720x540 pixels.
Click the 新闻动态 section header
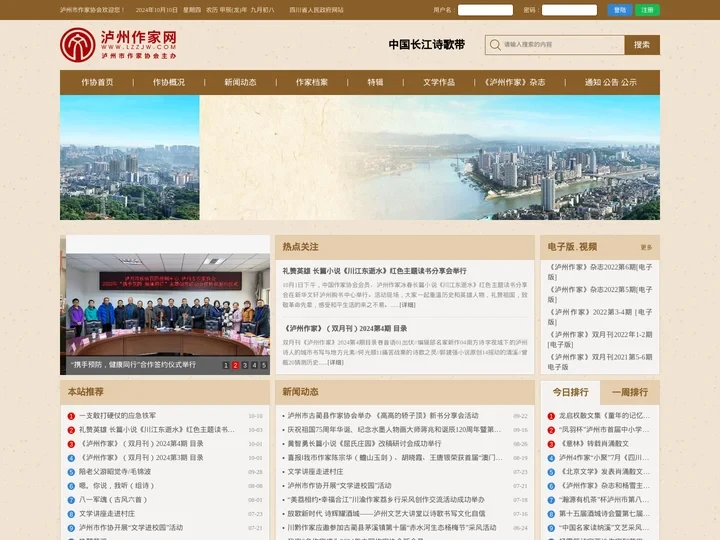tap(300, 392)
